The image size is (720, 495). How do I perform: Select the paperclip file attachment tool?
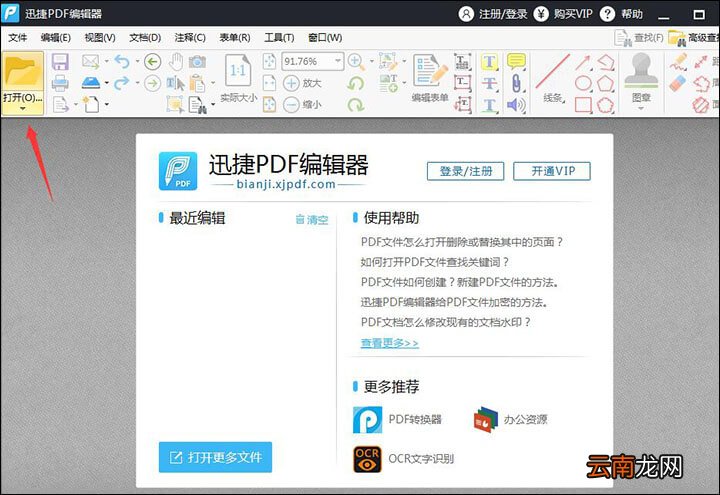517,83
